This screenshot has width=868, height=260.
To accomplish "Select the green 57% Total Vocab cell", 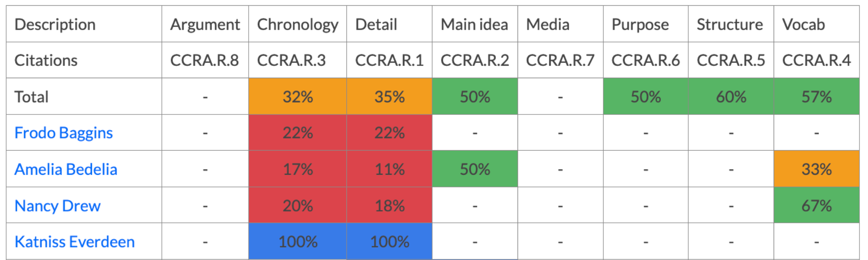I will pos(816,97).
